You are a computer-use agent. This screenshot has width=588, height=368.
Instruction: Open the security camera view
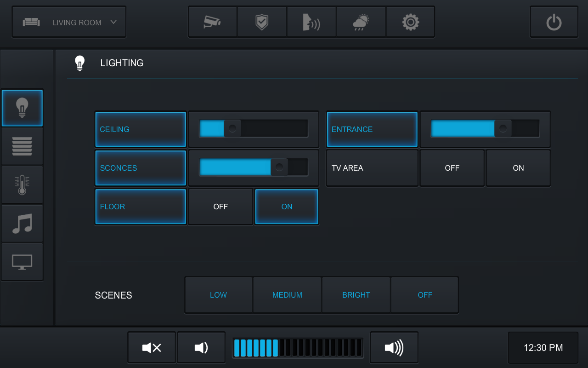tap(212, 22)
